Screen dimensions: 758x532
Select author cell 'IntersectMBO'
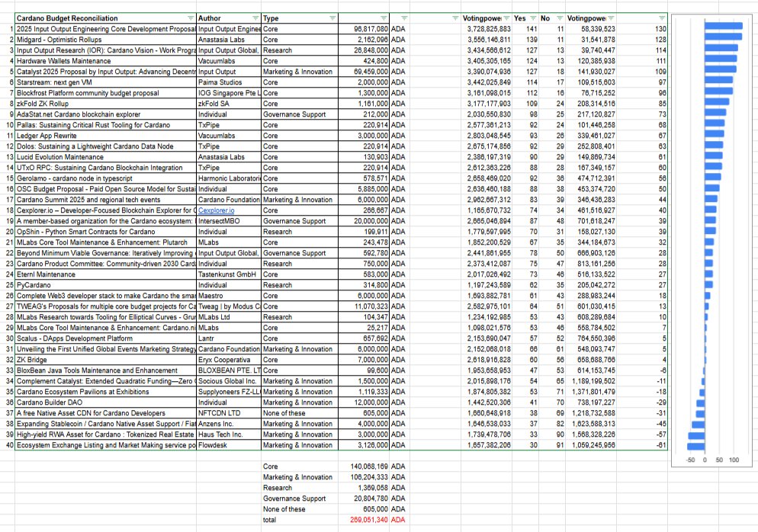(x=228, y=221)
